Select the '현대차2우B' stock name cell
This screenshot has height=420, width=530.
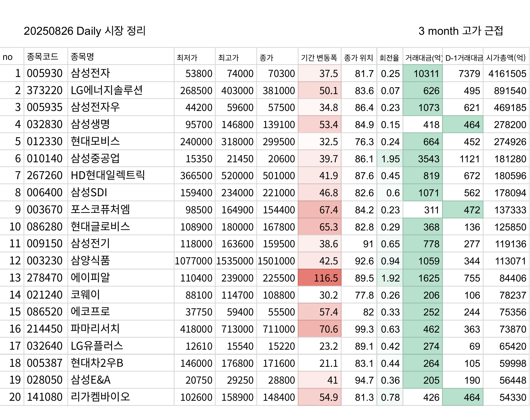[121, 363]
